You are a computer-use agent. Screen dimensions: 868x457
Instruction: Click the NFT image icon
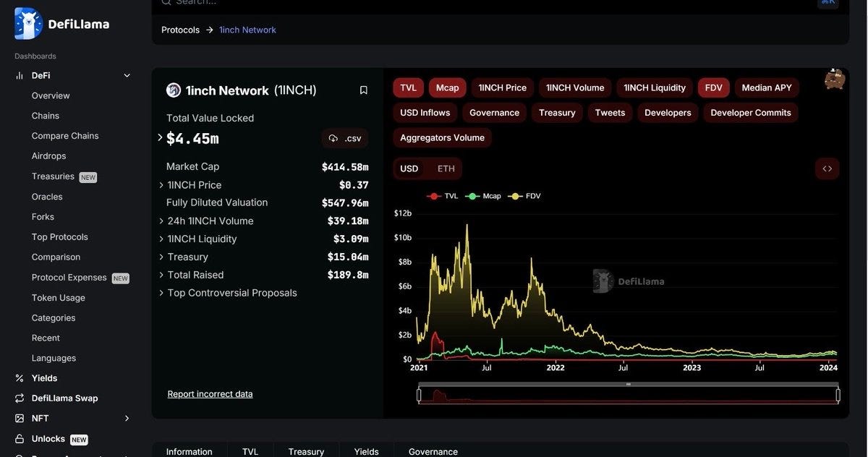point(20,419)
